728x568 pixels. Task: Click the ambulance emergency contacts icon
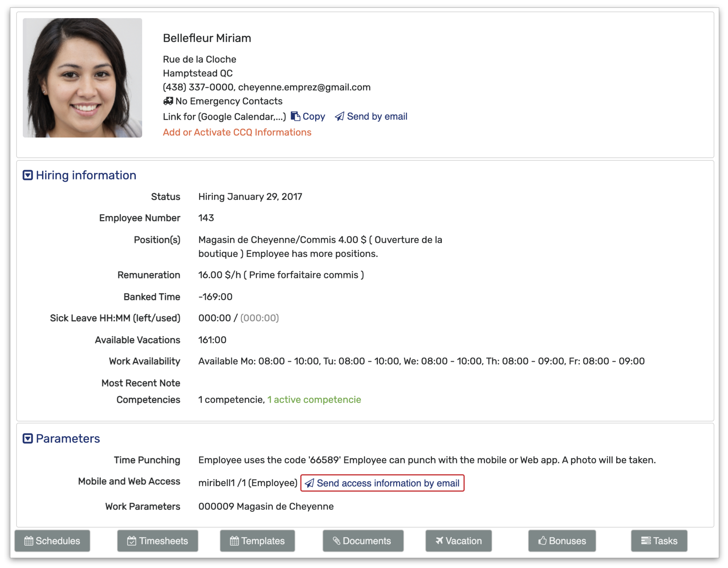(168, 101)
